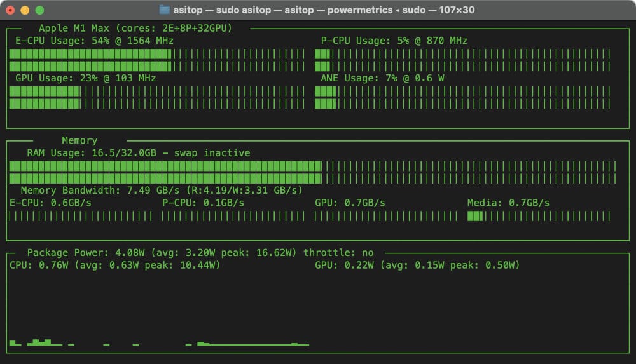Click 'GPU Usage: 23% @ 103 MHz' label
The width and height of the screenshot is (636, 364).
(x=86, y=78)
